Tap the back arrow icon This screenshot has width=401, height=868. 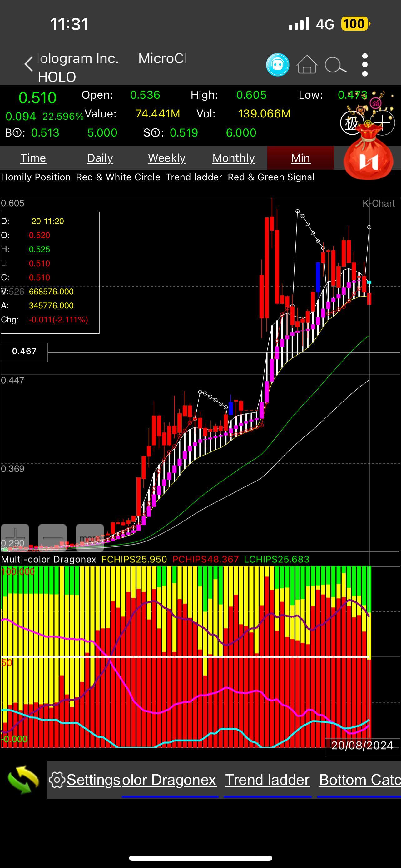pos(29,64)
